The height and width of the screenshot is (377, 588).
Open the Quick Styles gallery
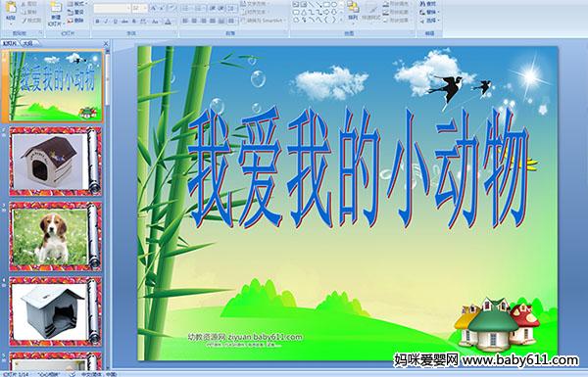point(371,13)
